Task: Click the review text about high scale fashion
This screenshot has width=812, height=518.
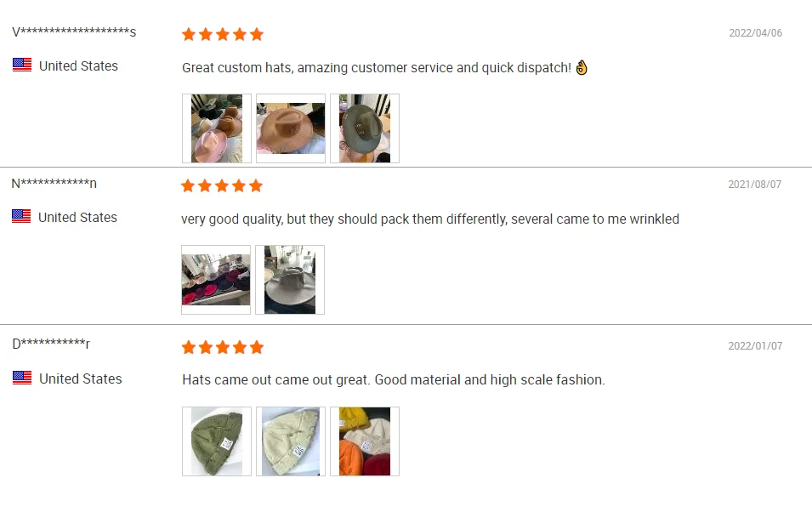Action: (394, 380)
